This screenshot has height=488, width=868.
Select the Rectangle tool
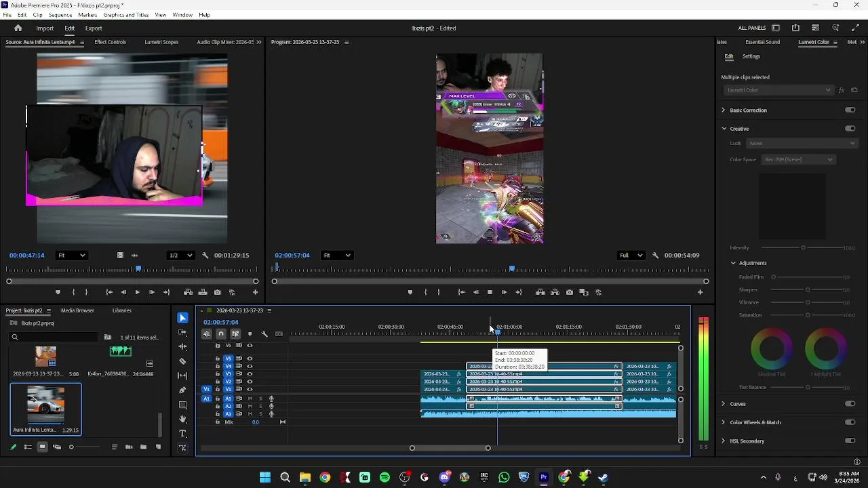(x=182, y=405)
